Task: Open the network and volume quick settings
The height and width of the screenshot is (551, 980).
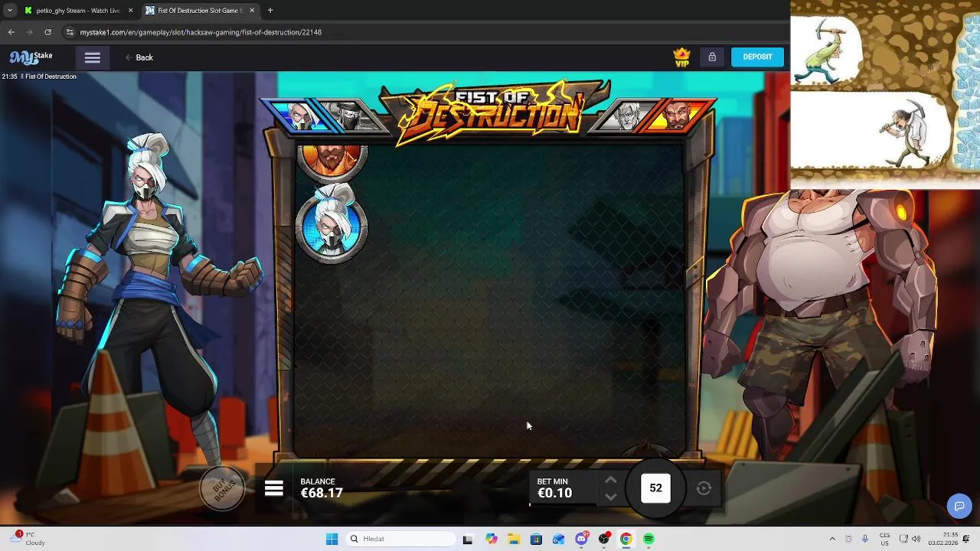Action: tap(911, 539)
